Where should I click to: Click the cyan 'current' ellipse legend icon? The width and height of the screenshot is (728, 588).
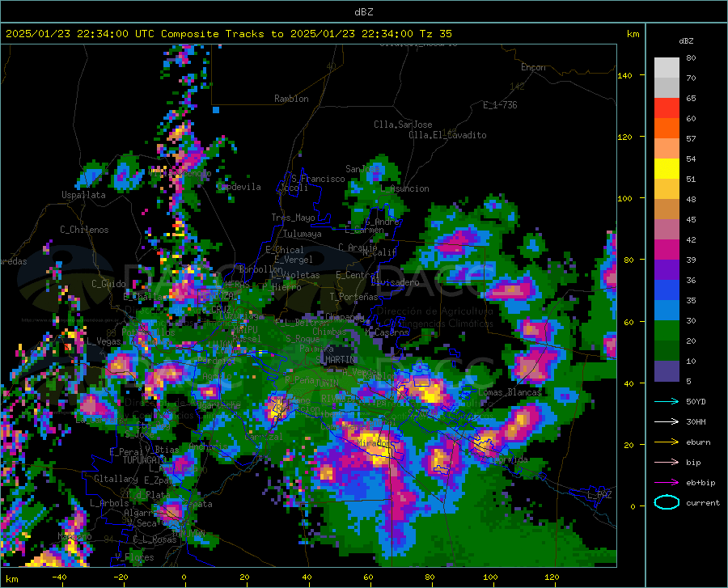point(667,502)
